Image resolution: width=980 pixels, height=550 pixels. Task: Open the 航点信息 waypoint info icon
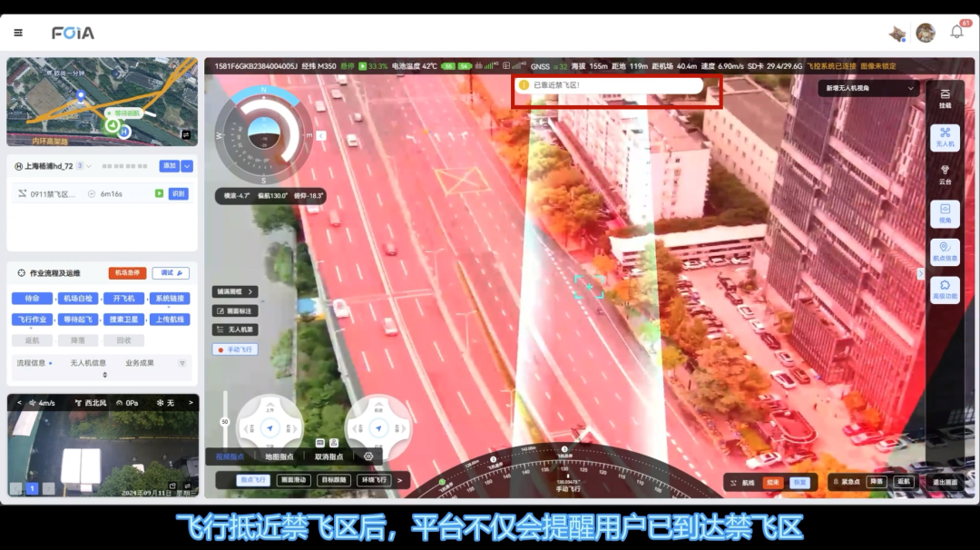[x=945, y=251]
